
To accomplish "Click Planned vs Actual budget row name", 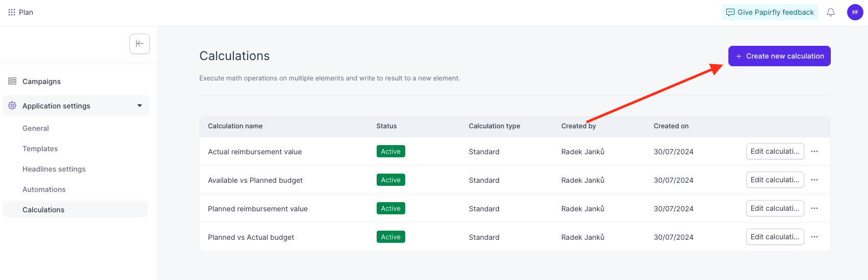I will [251, 237].
